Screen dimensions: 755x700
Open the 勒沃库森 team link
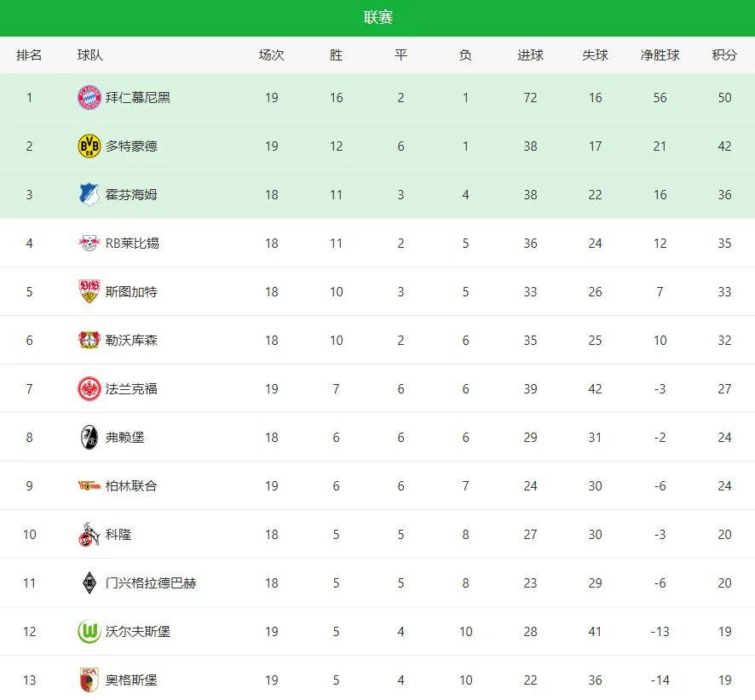[x=131, y=340]
